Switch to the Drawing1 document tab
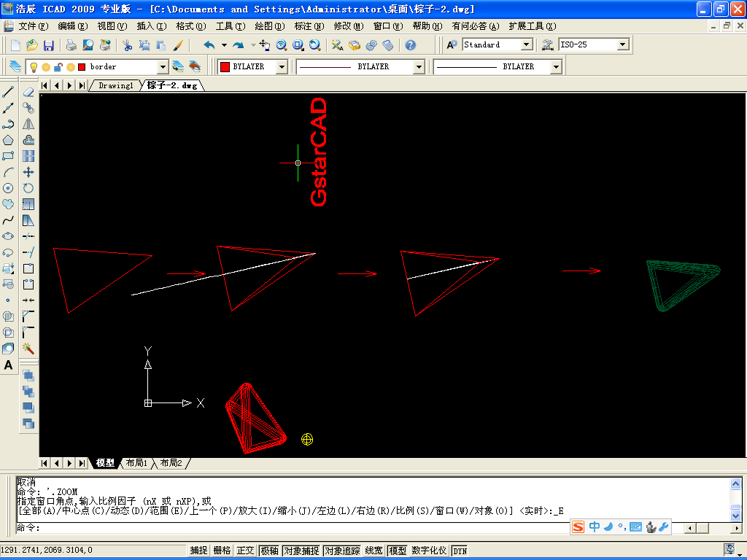Image resolution: width=747 pixels, height=560 pixels. click(116, 86)
